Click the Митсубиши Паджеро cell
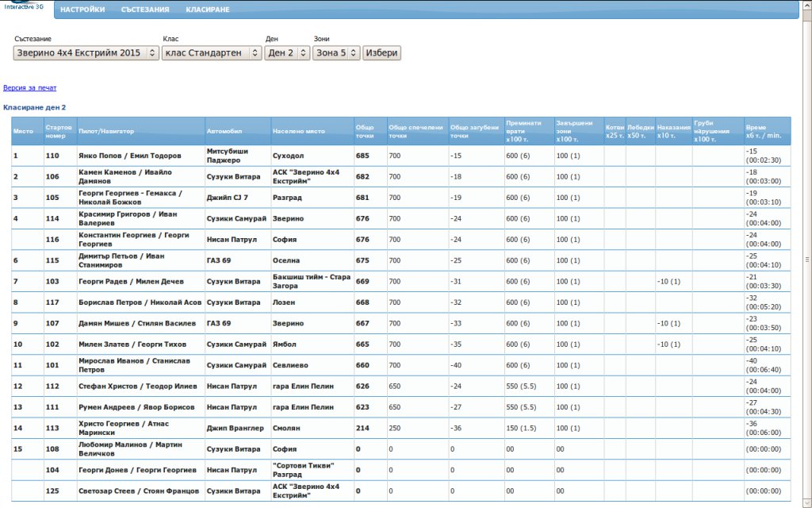The height and width of the screenshot is (508, 812). 228,156
